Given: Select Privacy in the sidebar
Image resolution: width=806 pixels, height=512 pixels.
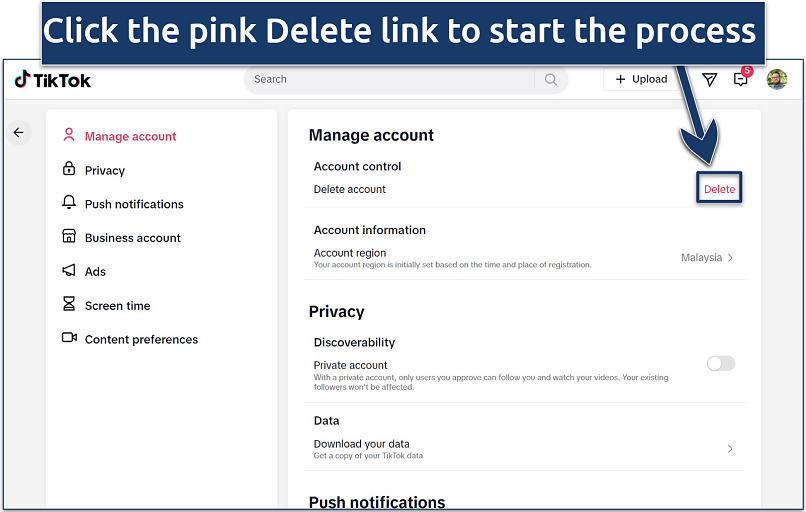Looking at the screenshot, I should point(104,170).
